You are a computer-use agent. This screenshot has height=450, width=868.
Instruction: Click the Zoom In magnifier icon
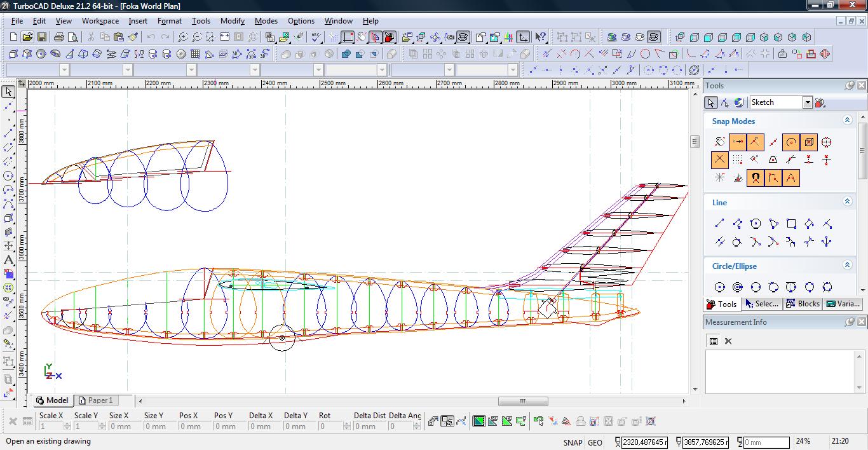[x=182, y=37]
